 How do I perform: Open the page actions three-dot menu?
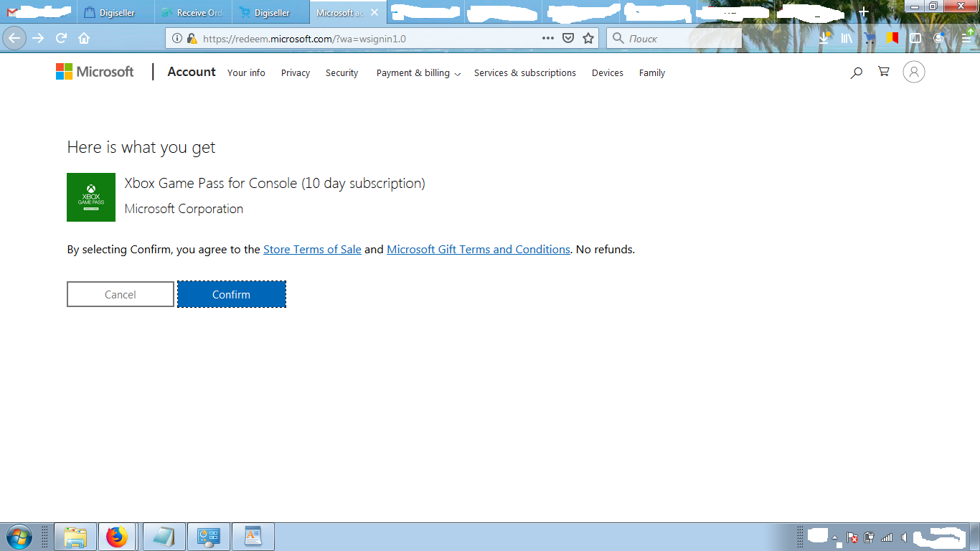click(x=548, y=39)
